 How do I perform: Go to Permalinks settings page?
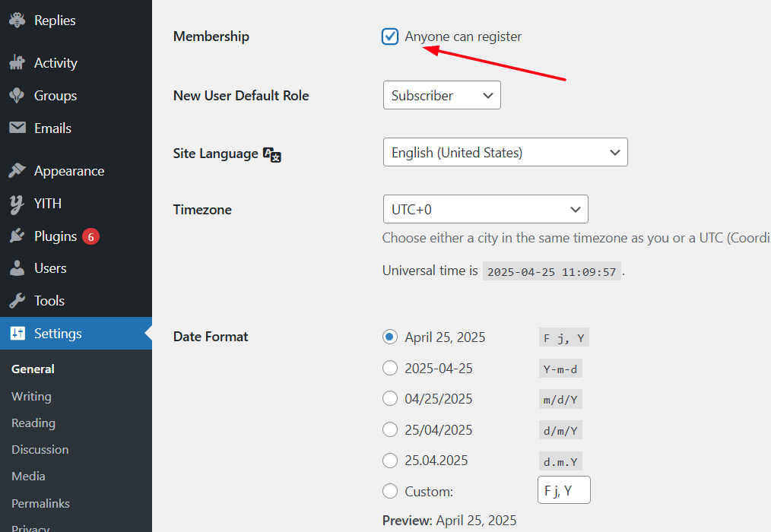[x=40, y=503]
